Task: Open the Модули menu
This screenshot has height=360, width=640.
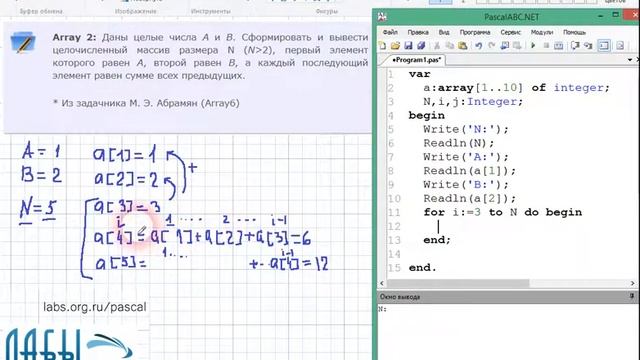Action: click(x=542, y=32)
